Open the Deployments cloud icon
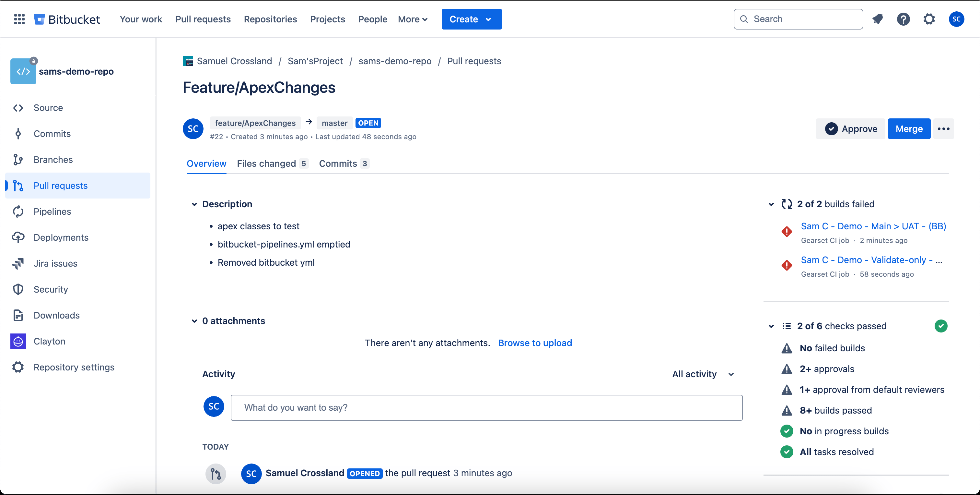 coord(18,237)
